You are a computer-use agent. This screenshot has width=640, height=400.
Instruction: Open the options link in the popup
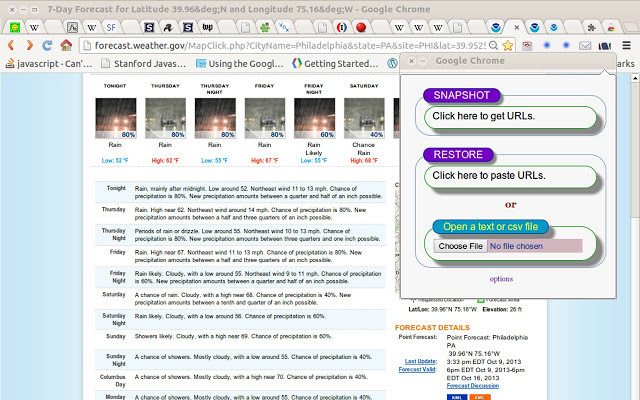[x=501, y=278]
